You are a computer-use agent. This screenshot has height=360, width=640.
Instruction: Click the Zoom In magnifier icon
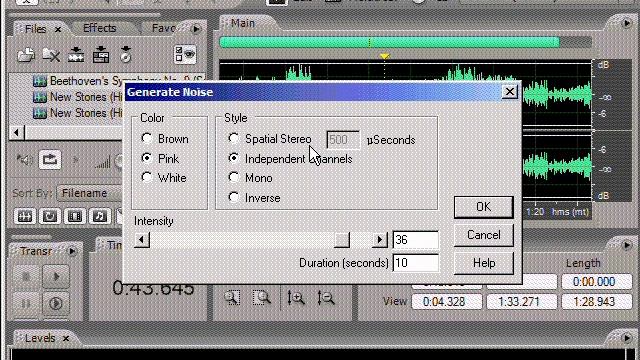pyautogui.click(x=232, y=298)
